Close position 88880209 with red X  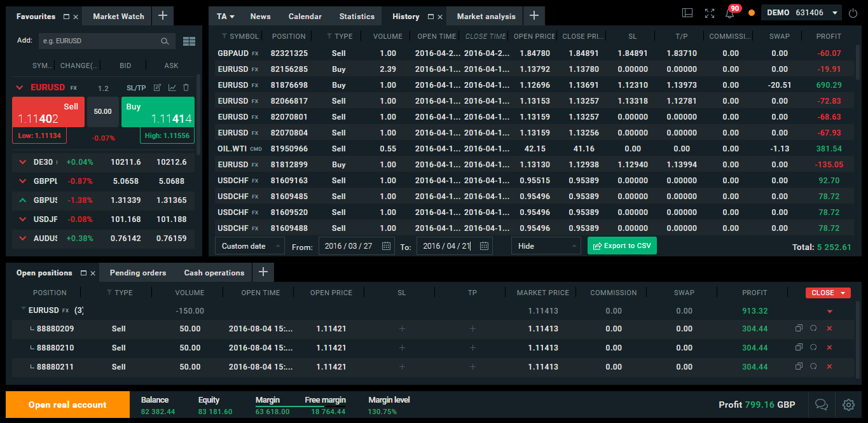tap(829, 329)
